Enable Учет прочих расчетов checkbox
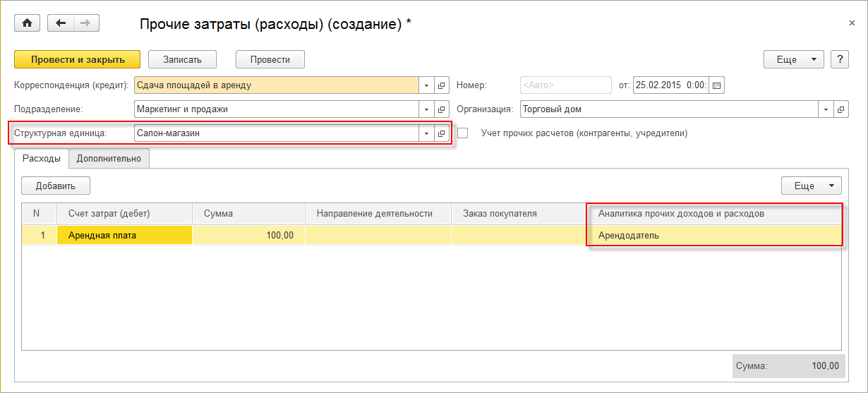 coord(463,133)
